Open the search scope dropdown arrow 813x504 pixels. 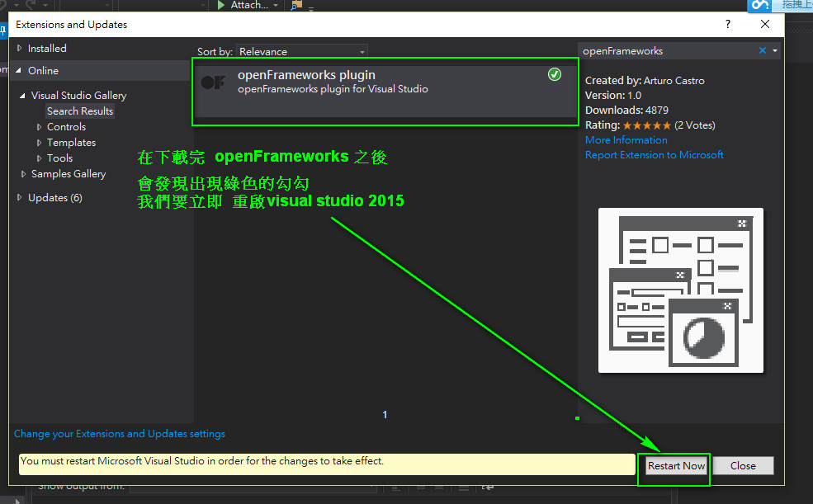click(x=774, y=50)
